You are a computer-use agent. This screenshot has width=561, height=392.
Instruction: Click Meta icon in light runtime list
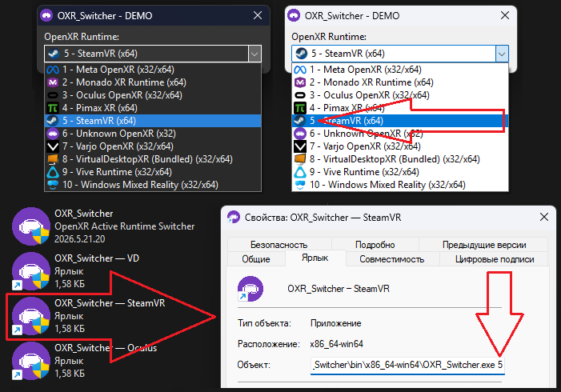[x=300, y=70]
